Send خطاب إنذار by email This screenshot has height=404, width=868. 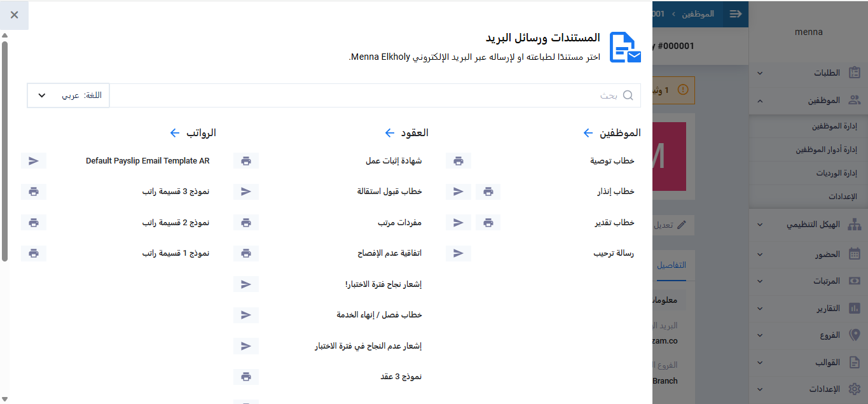pyautogui.click(x=458, y=192)
